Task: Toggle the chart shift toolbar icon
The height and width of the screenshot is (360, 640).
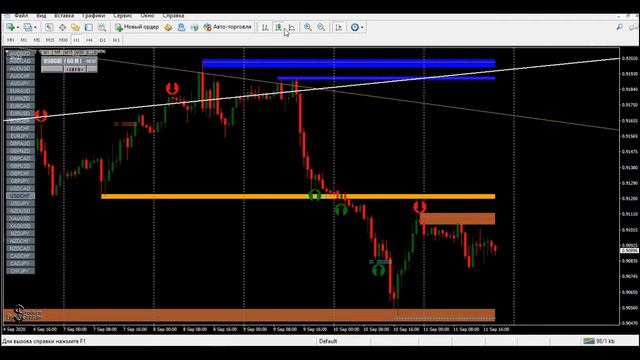Action: point(338,27)
